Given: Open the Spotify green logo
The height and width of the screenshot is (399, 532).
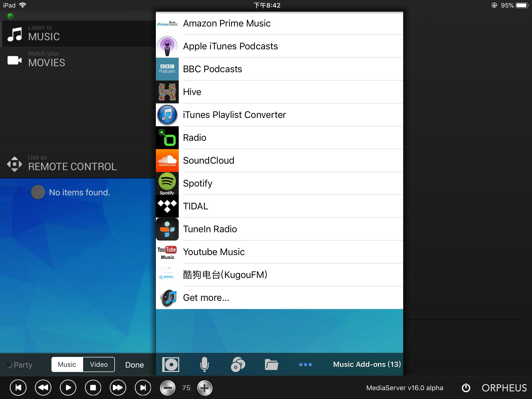Looking at the screenshot, I should point(167,183).
